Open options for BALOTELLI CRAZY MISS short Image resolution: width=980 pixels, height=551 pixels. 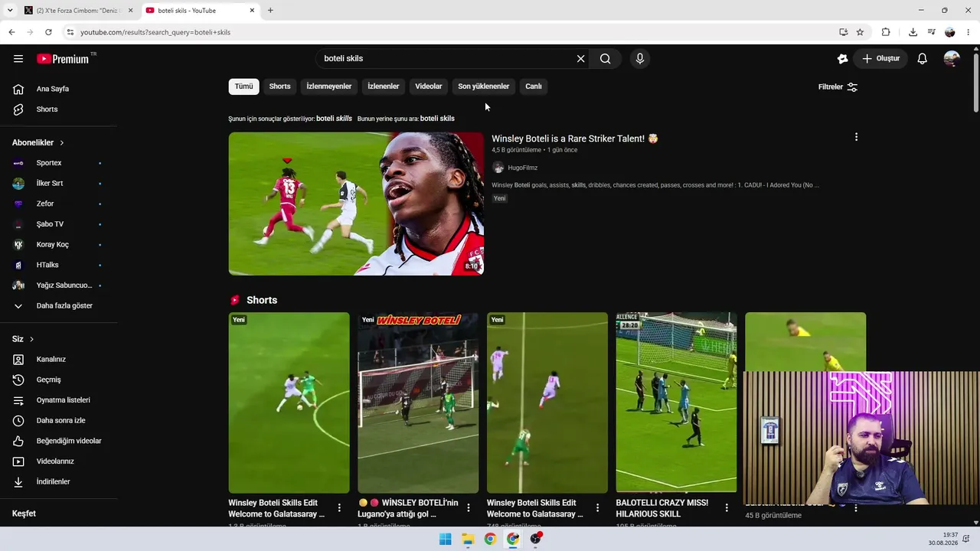(x=727, y=508)
